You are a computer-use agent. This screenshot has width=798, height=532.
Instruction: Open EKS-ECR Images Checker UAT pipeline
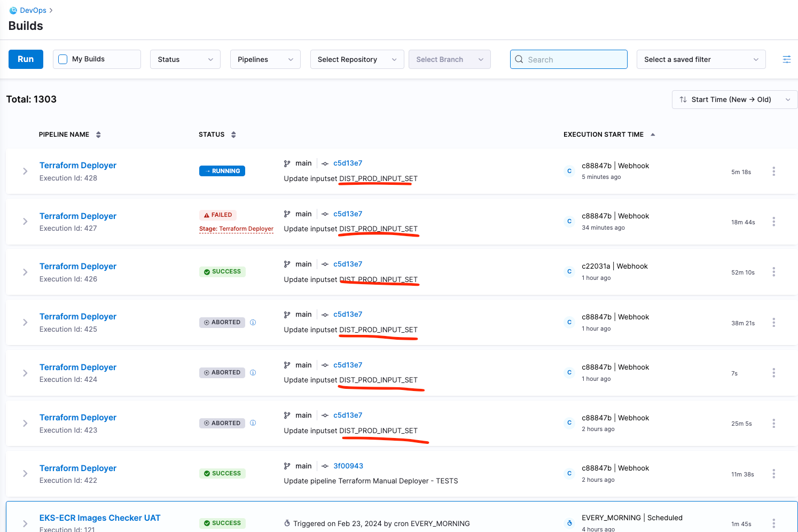coord(100,518)
